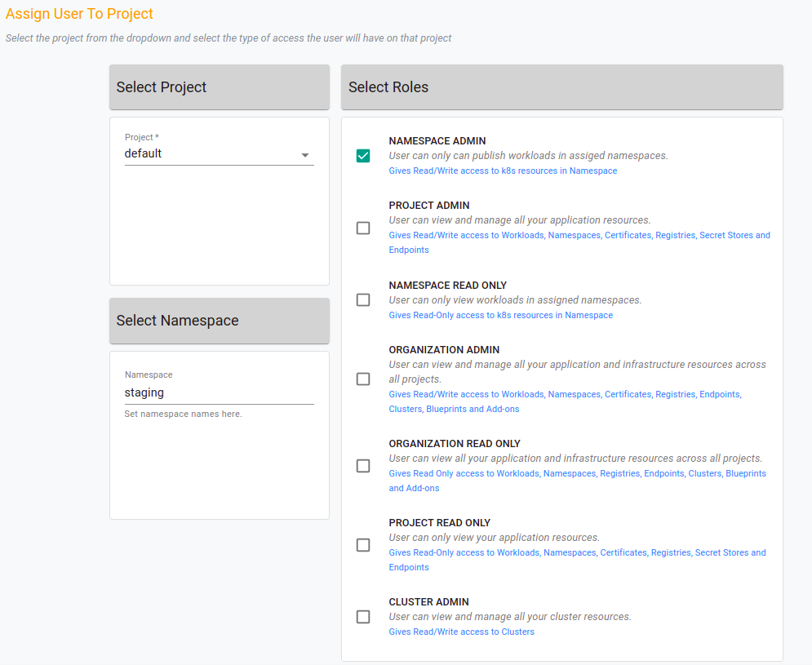Open 'Gives Read-Only access to k8s resources' link
Viewport: 812px width, 665px height.
coord(501,315)
